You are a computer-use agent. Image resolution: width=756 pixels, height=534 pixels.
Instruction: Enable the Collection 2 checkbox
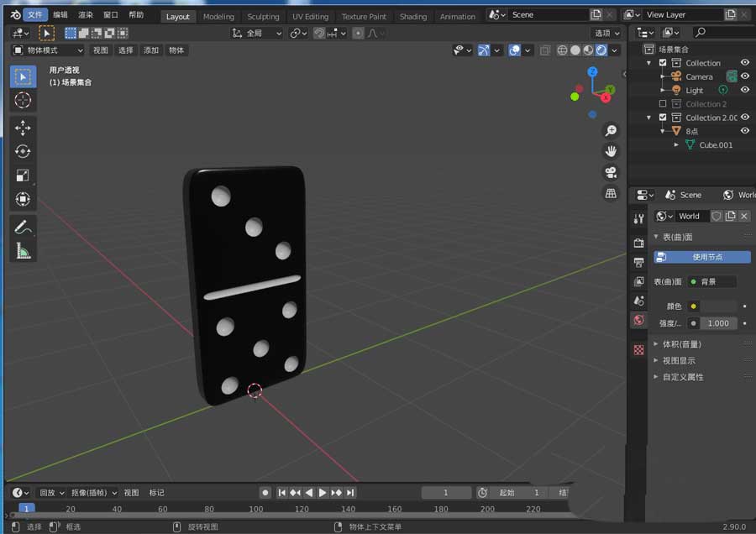point(663,103)
